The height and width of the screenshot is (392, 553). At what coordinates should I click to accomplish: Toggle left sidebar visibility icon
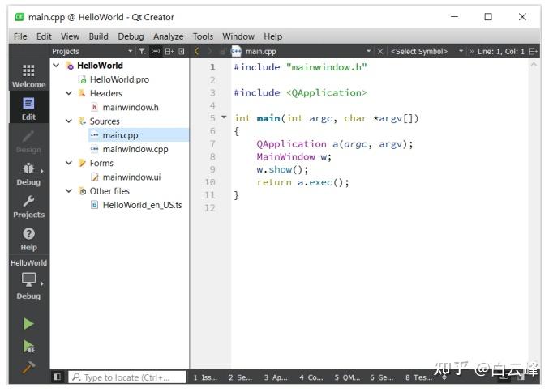[x=57, y=377]
